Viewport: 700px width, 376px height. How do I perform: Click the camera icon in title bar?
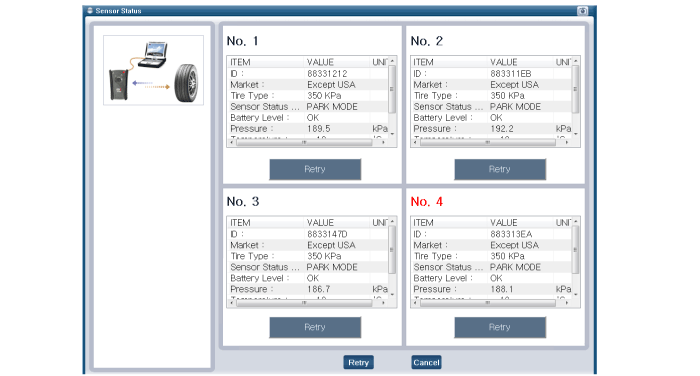[x=582, y=11]
